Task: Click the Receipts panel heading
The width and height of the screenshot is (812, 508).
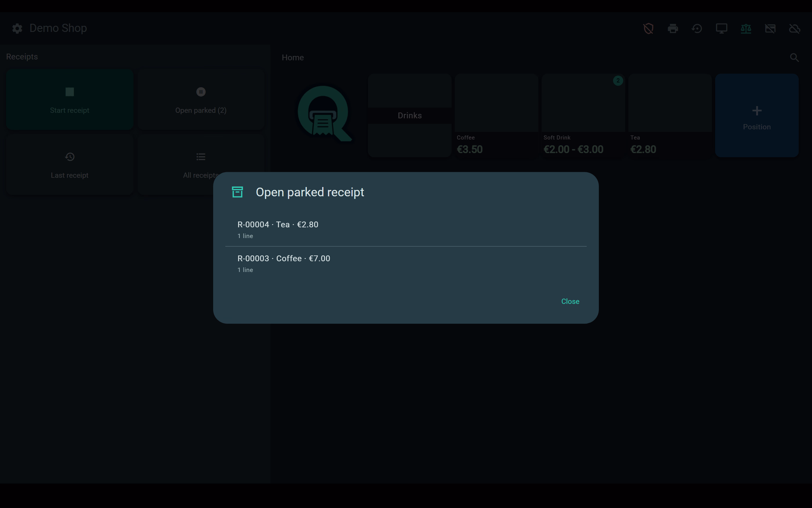Action: pyautogui.click(x=22, y=57)
